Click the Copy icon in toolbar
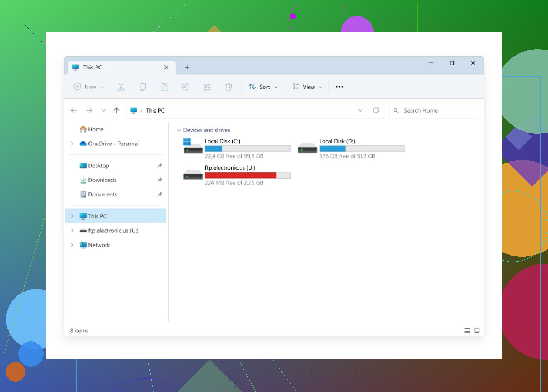The height and width of the screenshot is (392, 548). click(143, 87)
